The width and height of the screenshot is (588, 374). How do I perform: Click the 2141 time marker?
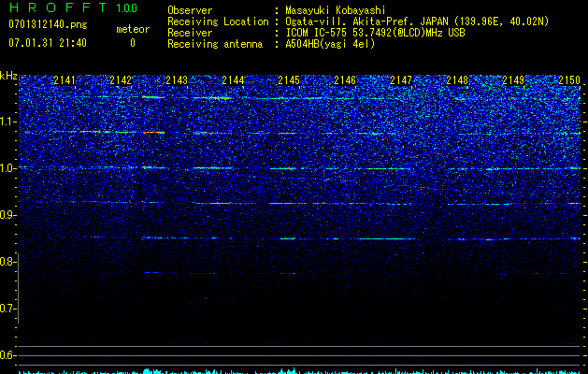(65, 79)
